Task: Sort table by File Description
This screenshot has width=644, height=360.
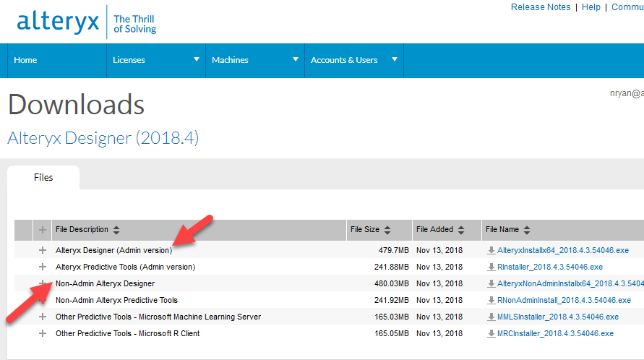Action: pyautogui.click(x=116, y=230)
